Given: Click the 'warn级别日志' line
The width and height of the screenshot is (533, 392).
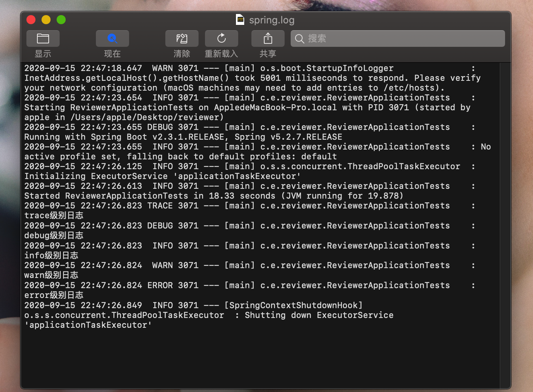Looking at the screenshot, I should 51,275.
